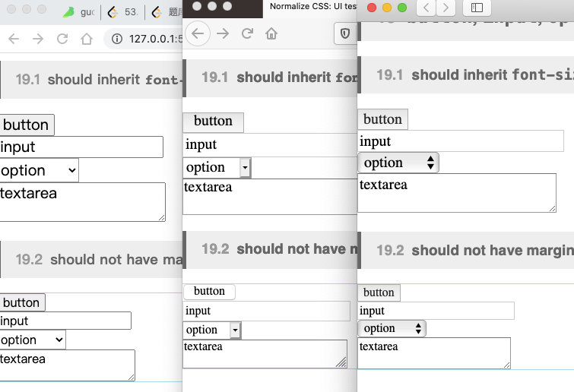The height and width of the screenshot is (392, 574).
Task: Click the 19.2 textarea in Chrome
Action: pos(67,365)
